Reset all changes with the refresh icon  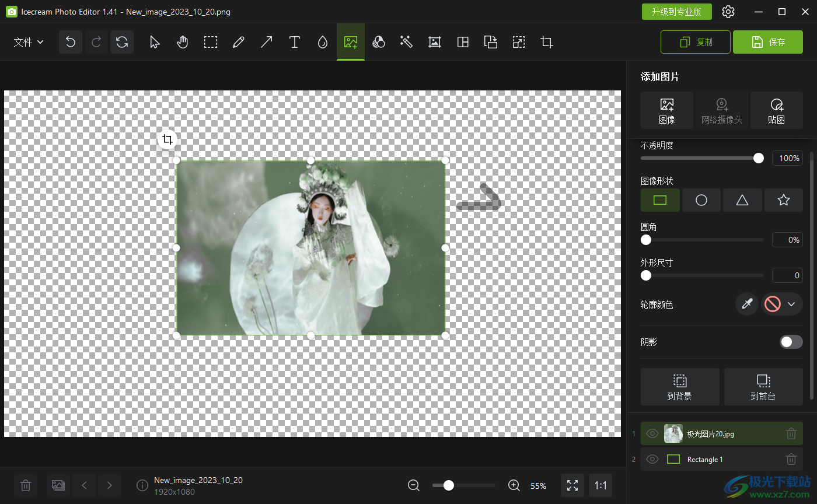pos(122,42)
